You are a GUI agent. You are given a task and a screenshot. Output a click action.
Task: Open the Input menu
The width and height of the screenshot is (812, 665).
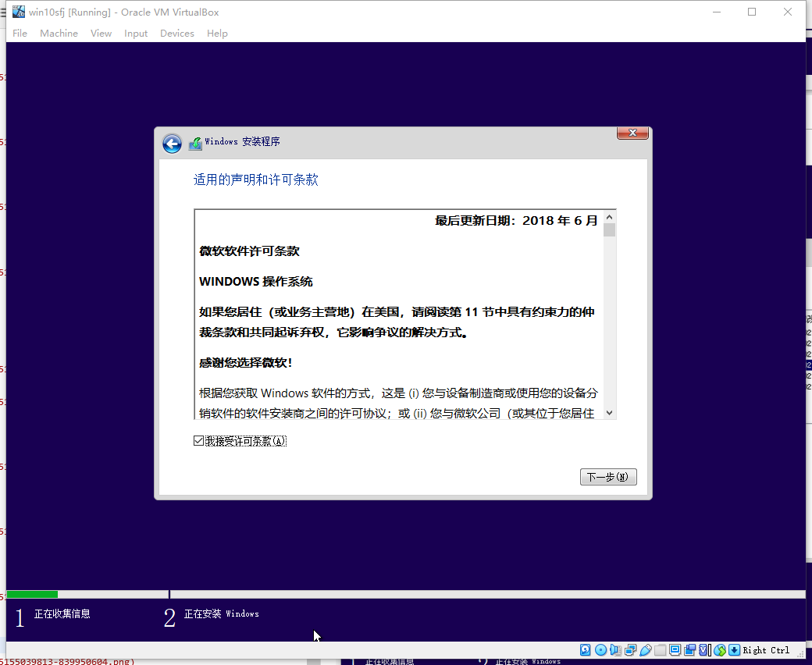136,33
